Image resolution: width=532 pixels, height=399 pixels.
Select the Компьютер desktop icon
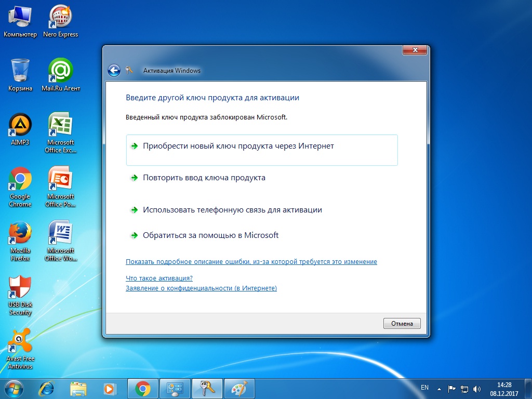click(20, 22)
